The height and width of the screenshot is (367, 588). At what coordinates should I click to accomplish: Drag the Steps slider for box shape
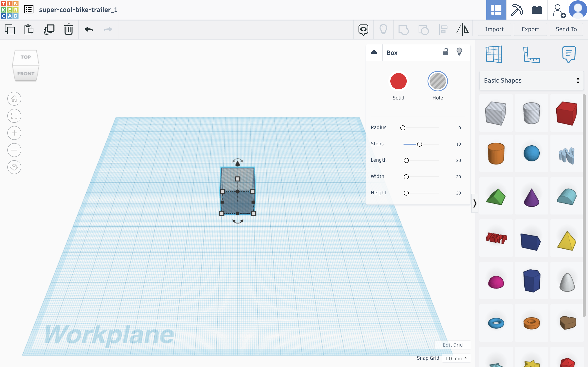419,144
